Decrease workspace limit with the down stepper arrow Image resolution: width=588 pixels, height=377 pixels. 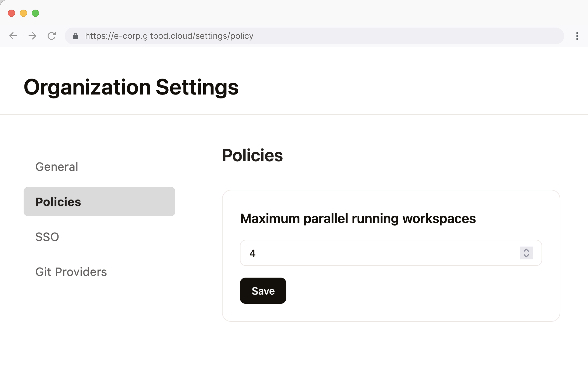[526, 256]
